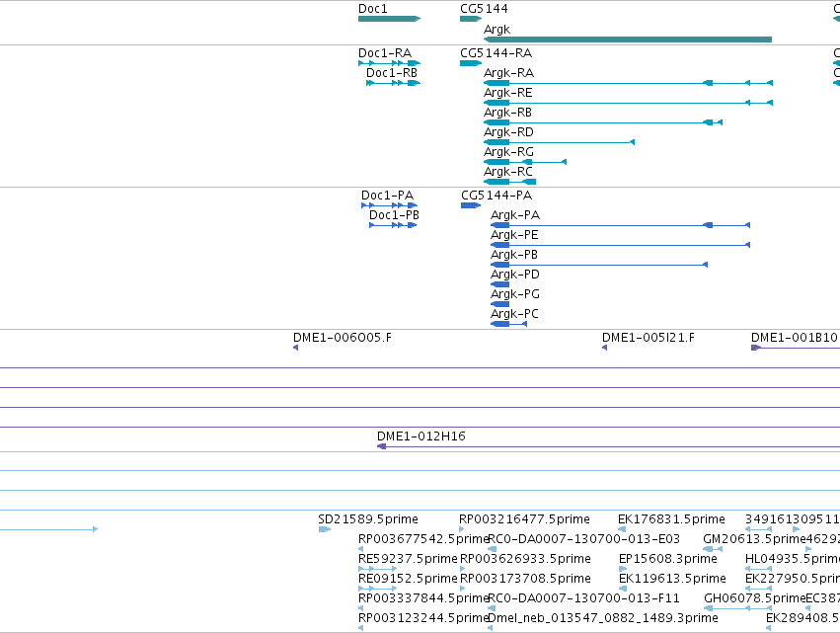Click the DME1-001B10 clone feature

pyautogui.click(x=796, y=348)
